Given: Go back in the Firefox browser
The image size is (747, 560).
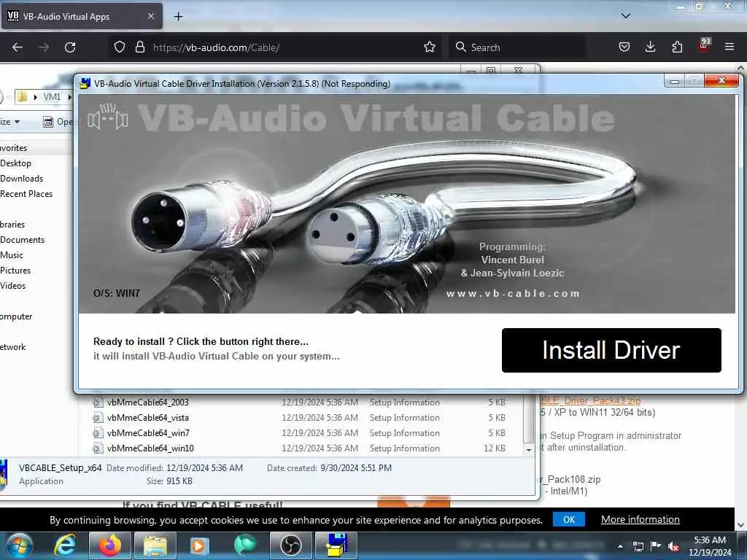Looking at the screenshot, I should point(18,47).
